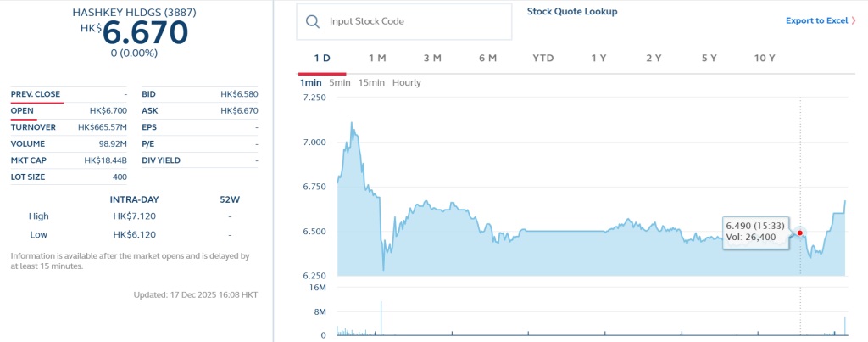The height and width of the screenshot is (342, 868).
Task: Click the HK$665.57M turnover value
Action: [103, 127]
